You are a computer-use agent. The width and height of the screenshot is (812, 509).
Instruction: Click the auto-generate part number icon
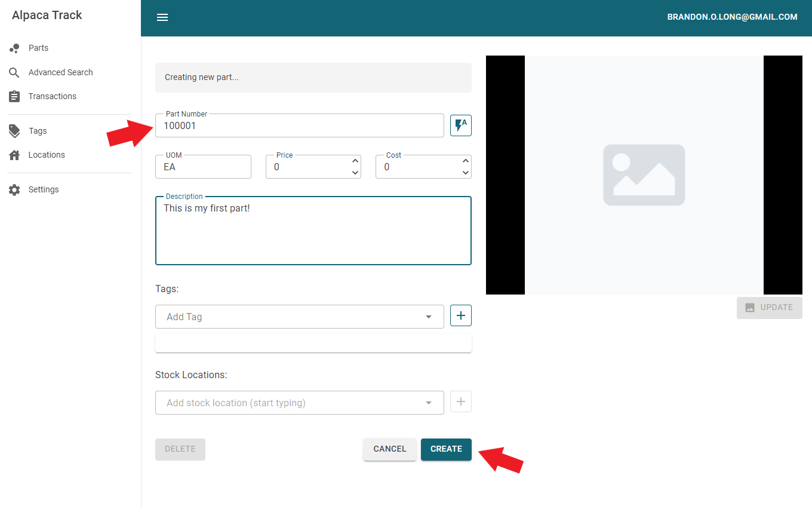pos(460,125)
